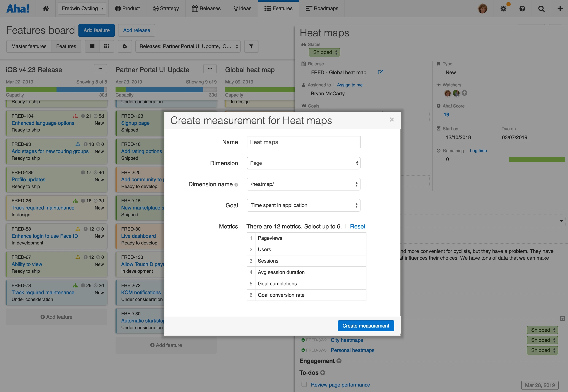Click the Create measurement button
Viewport: 568px width, 392px height.
(x=366, y=326)
